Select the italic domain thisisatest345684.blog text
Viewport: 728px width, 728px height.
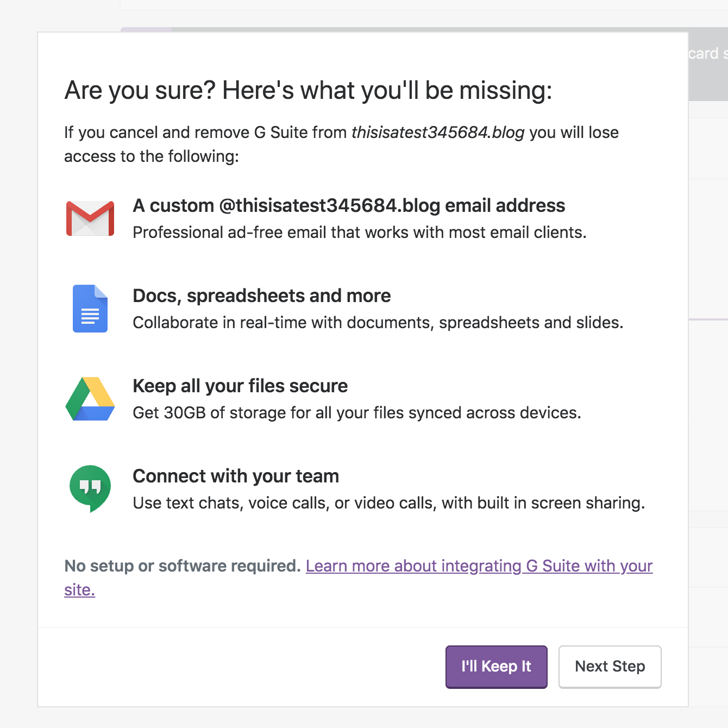[438, 132]
